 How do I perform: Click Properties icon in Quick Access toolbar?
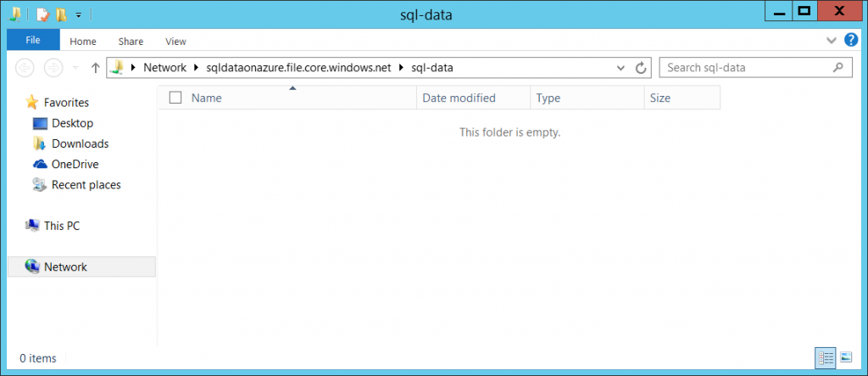(42, 14)
